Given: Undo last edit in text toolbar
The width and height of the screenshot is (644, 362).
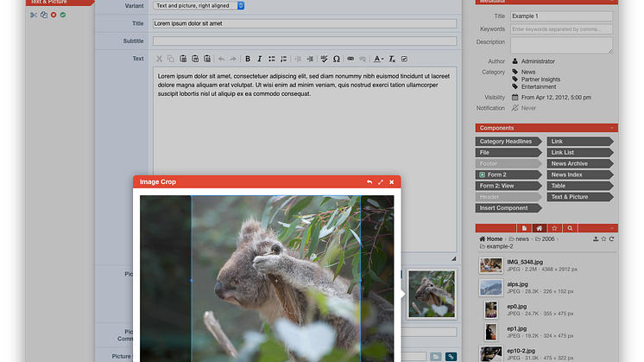Looking at the screenshot, I should 221,59.
